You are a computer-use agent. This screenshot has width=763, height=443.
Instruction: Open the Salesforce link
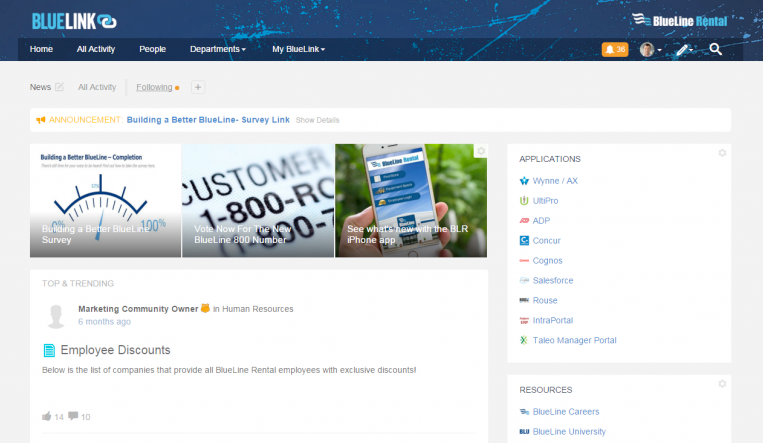(553, 280)
